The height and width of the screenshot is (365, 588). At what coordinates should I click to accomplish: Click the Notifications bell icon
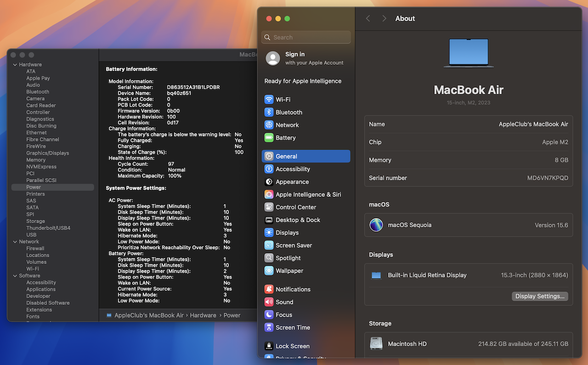[x=269, y=289]
